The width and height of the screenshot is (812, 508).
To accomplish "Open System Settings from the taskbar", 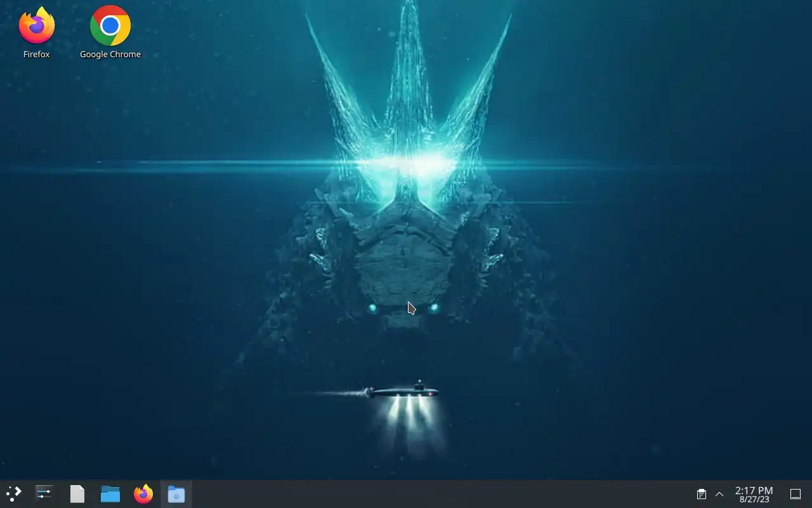I will tap(44, 494).
